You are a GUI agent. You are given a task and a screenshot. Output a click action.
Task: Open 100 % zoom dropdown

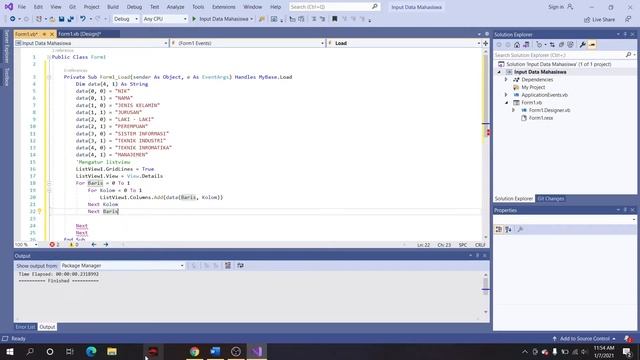click(26, 244)
